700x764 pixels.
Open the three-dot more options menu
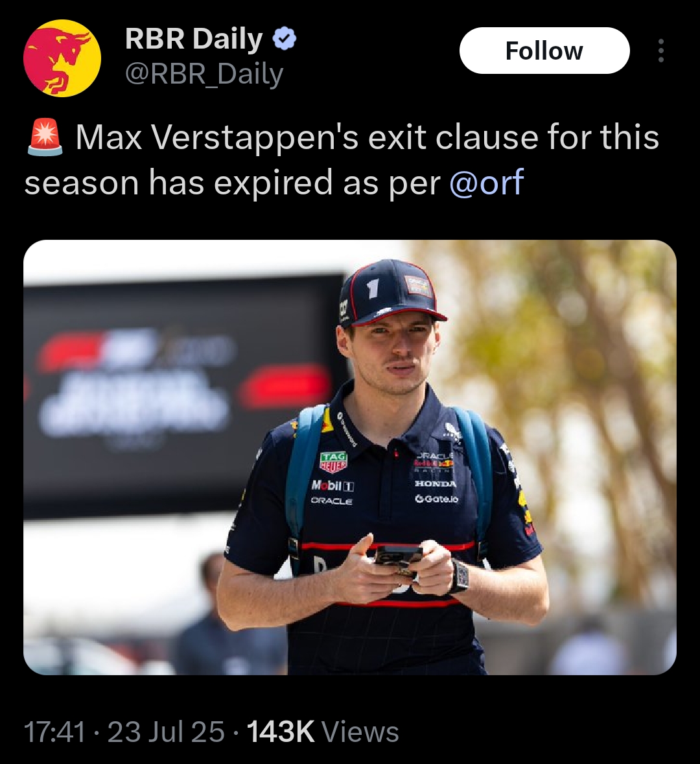[x=661, y=51]
